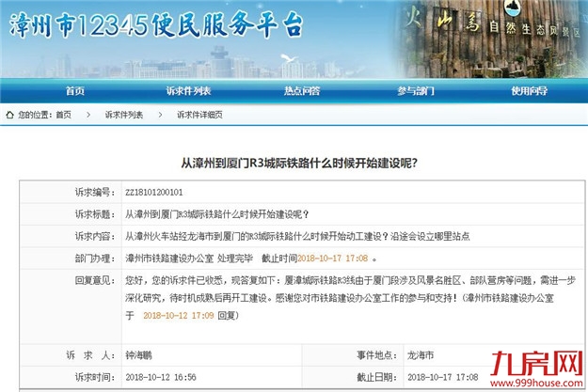Image resolution: width=588 pixels, height=392 pixels.
Task: Go to 诉求件列表 via breadcrumb link
Action: (x=124, y=115)
